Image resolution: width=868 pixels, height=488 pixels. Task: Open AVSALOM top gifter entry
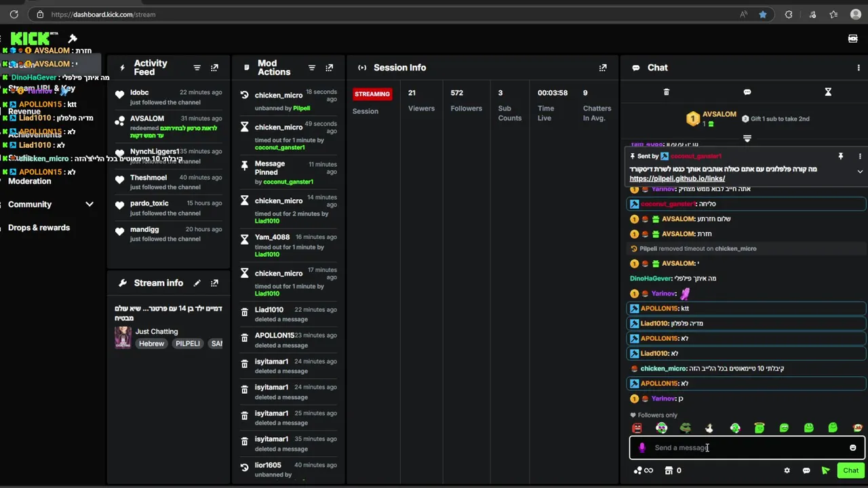pos(712,119)
